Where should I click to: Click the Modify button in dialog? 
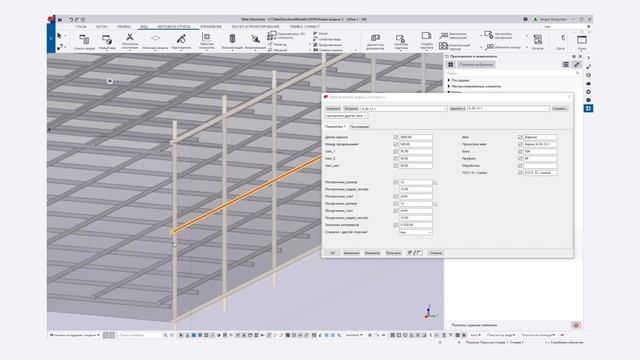[x=372, y=253]
